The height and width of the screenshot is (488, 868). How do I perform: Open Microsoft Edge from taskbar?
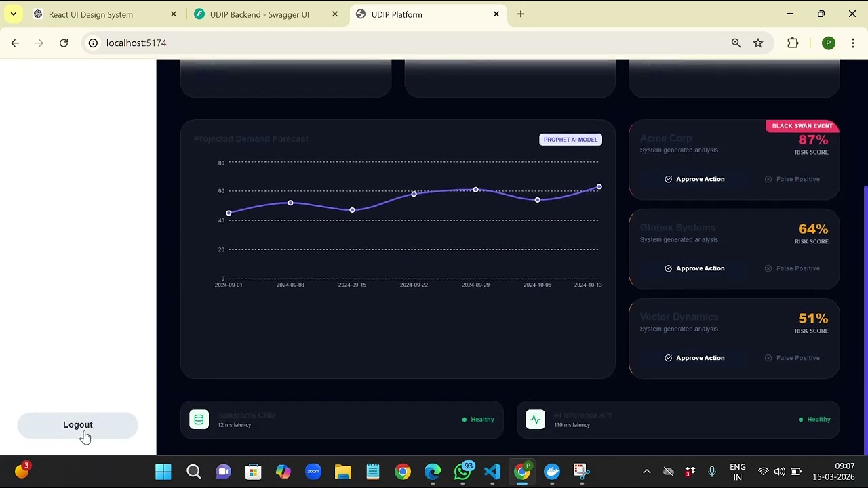tap(432, 472)
